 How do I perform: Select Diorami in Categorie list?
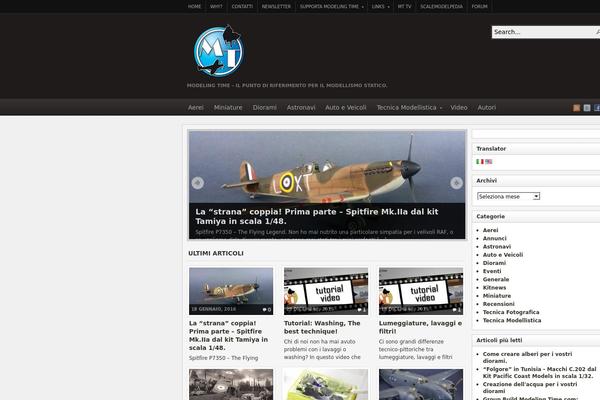[494, 263]
